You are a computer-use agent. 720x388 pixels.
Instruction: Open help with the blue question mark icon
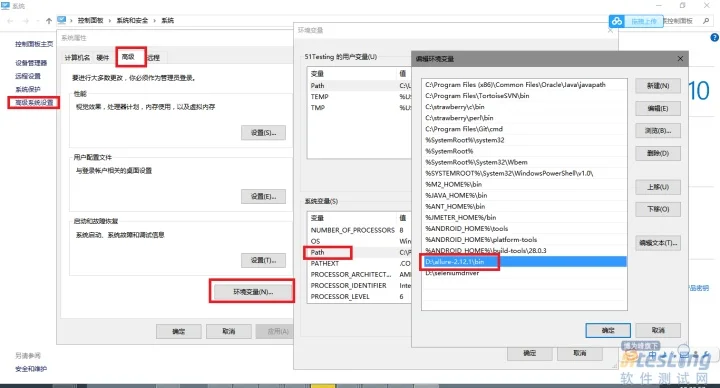click(x=714, y=38)
